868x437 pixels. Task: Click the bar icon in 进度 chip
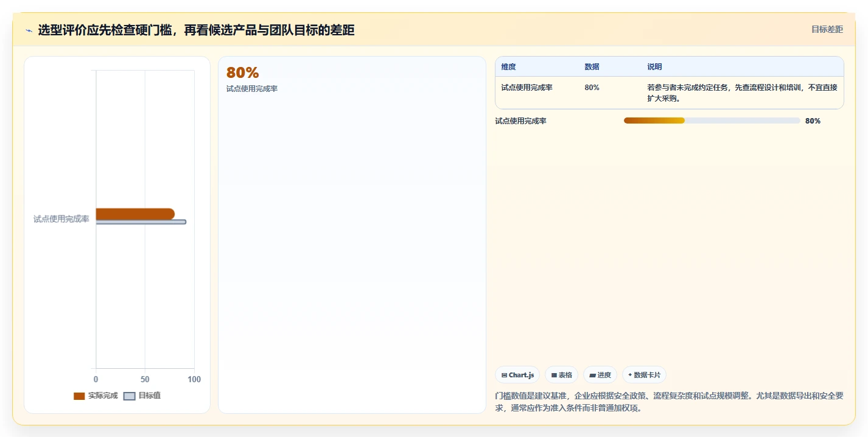[x=592, y=376]
